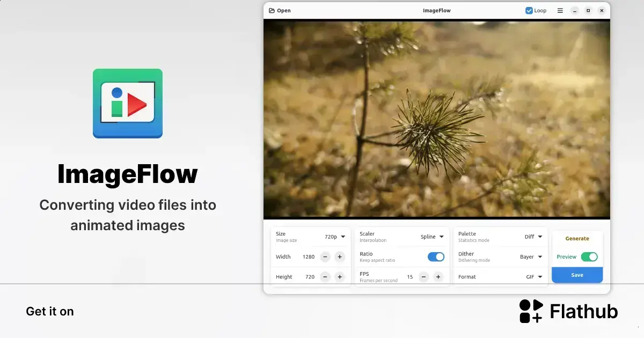Expand the Size 720p dropdown
Image resolution: width=644 pixels, height=338 pixels.
(x=335, y=237)
